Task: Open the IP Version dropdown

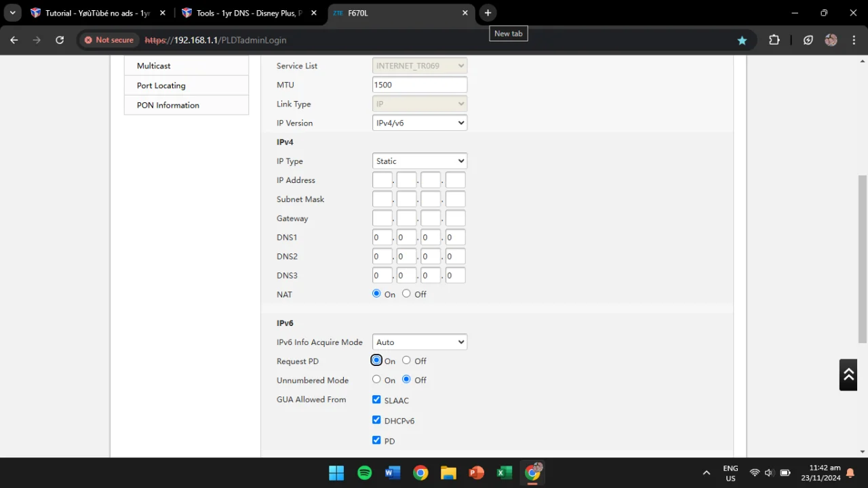Action: [420, 123]
